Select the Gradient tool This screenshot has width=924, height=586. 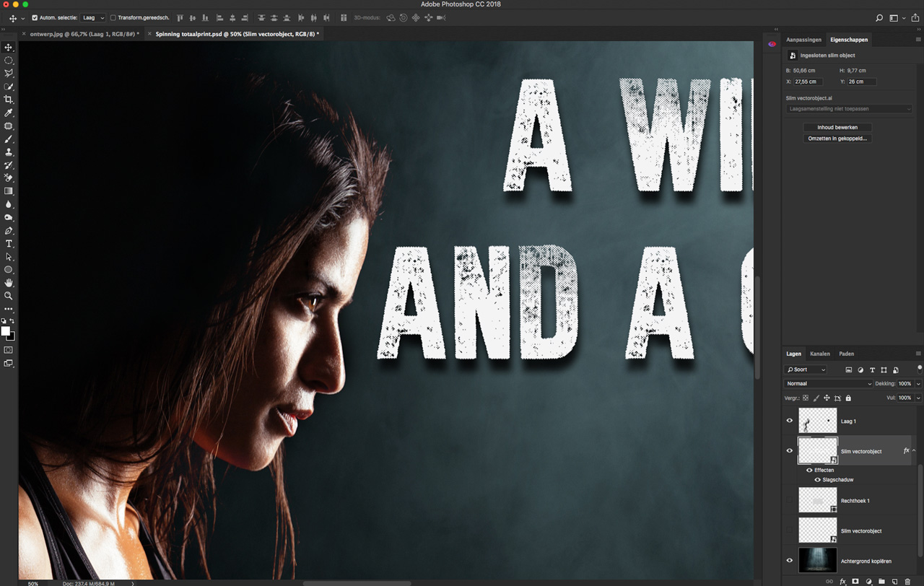pos(9,191)
